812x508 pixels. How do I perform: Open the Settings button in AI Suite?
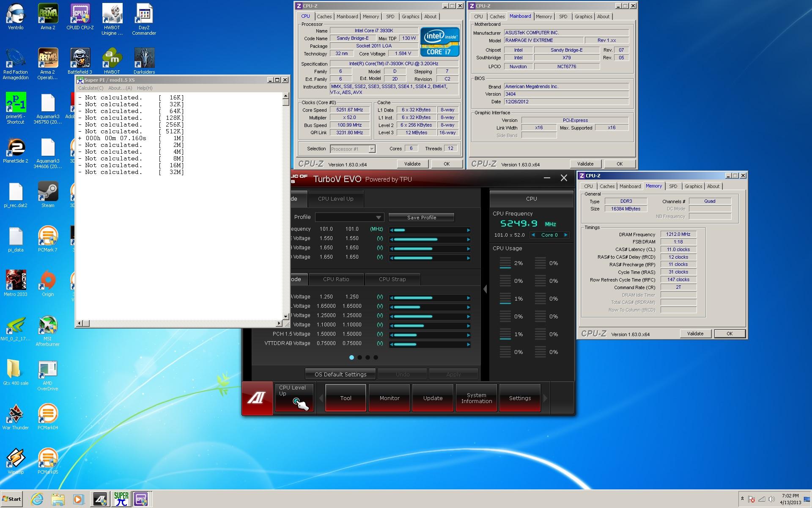pyautogui.click(x=520, y=398)
